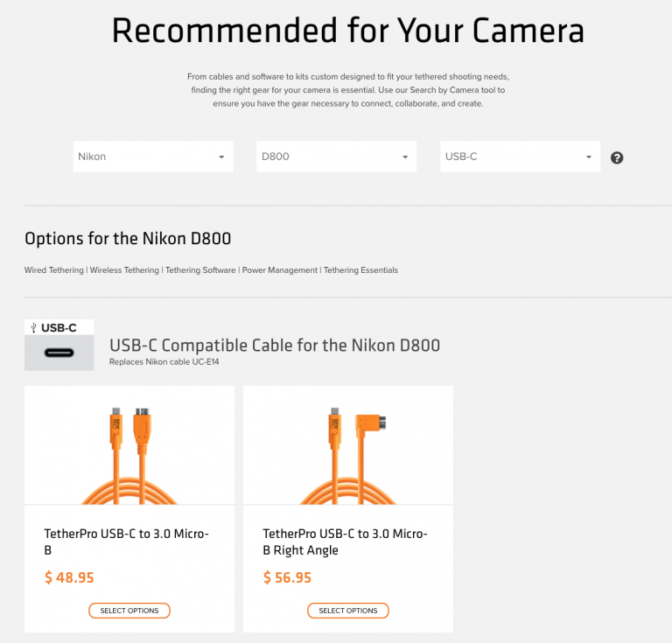672x643 pixels.
Task: Click the small USB symbol beside USB-C label
Action: pos(34,328)
